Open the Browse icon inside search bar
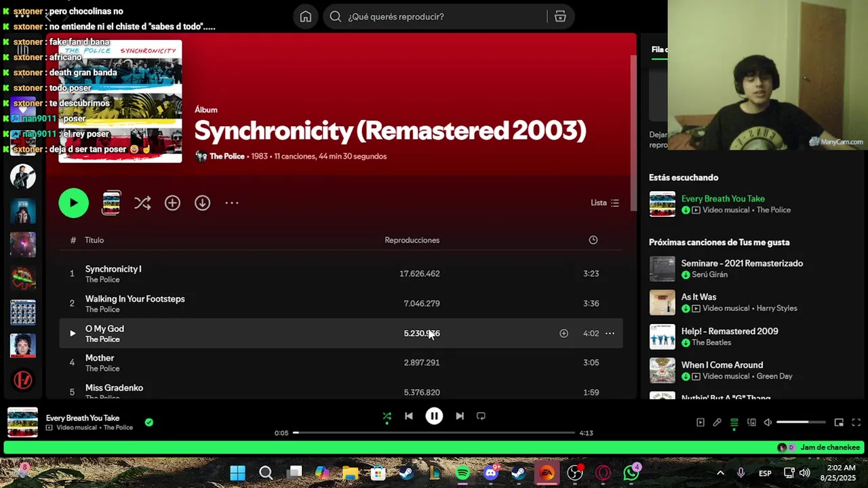 (x=560, y=16)
